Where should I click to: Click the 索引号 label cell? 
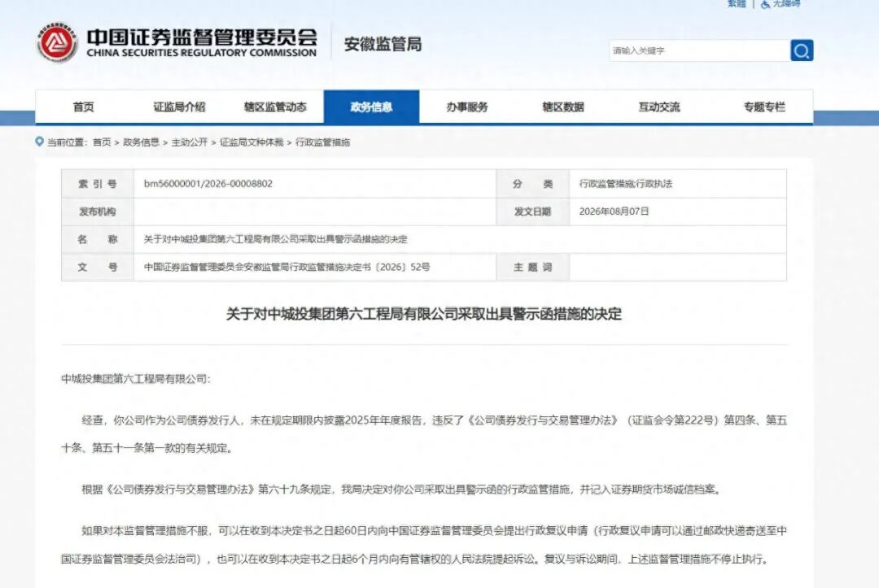[98, 184]
